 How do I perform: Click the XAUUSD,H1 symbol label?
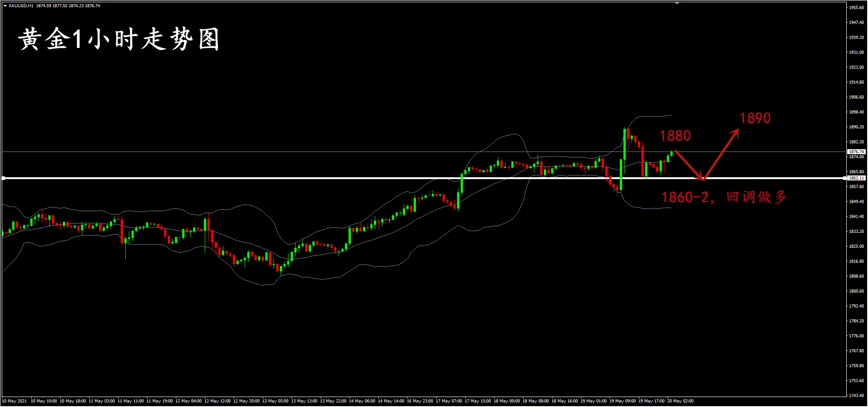click(21, 6)
